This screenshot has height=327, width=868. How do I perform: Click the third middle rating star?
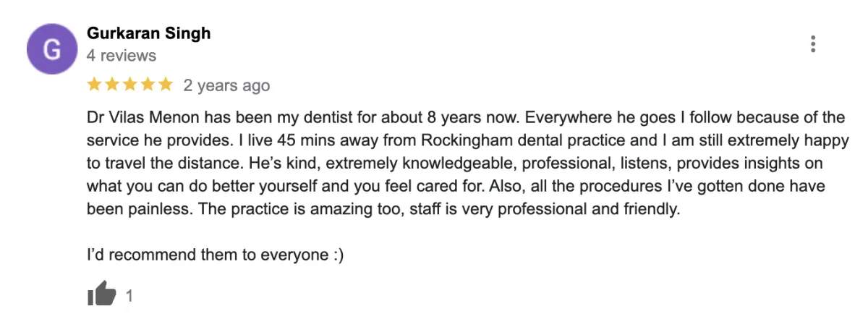(130, 85)
